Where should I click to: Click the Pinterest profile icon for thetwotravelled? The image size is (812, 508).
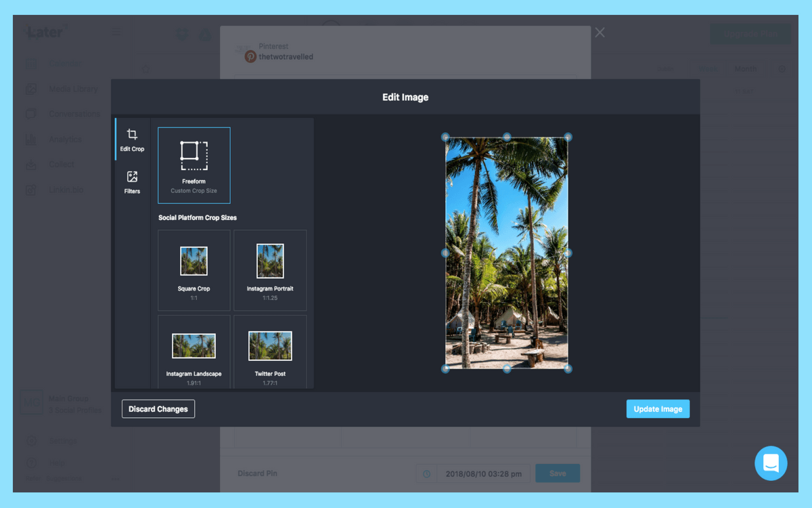coord(250,57)
